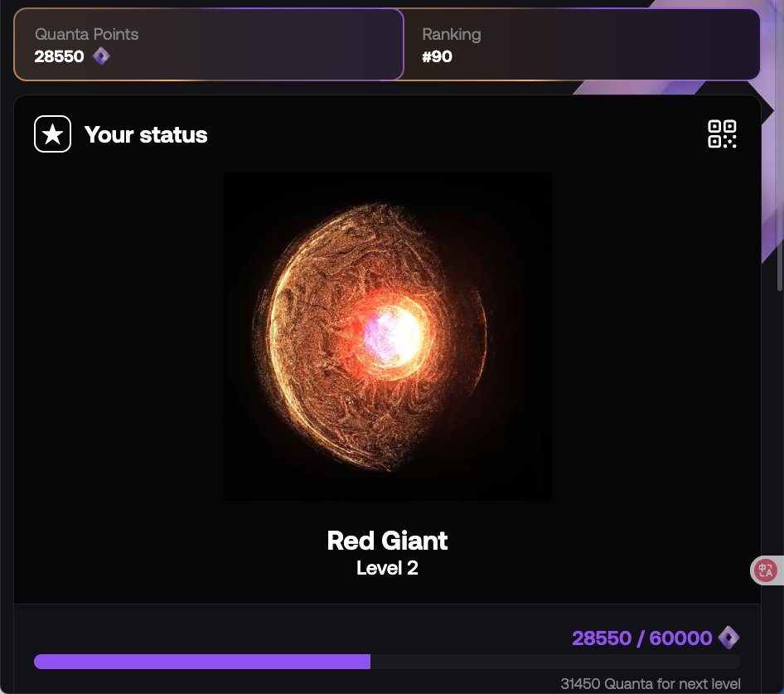Viewport: 784px width, 694px height.
Task: Select the Quanta Points card
Action: [x=209, y=45]
